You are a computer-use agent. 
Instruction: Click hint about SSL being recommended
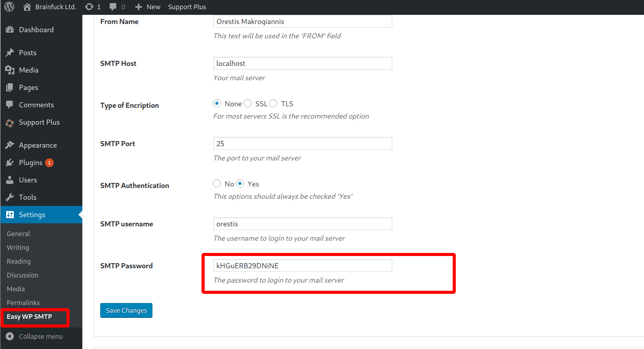click(291, 116)
